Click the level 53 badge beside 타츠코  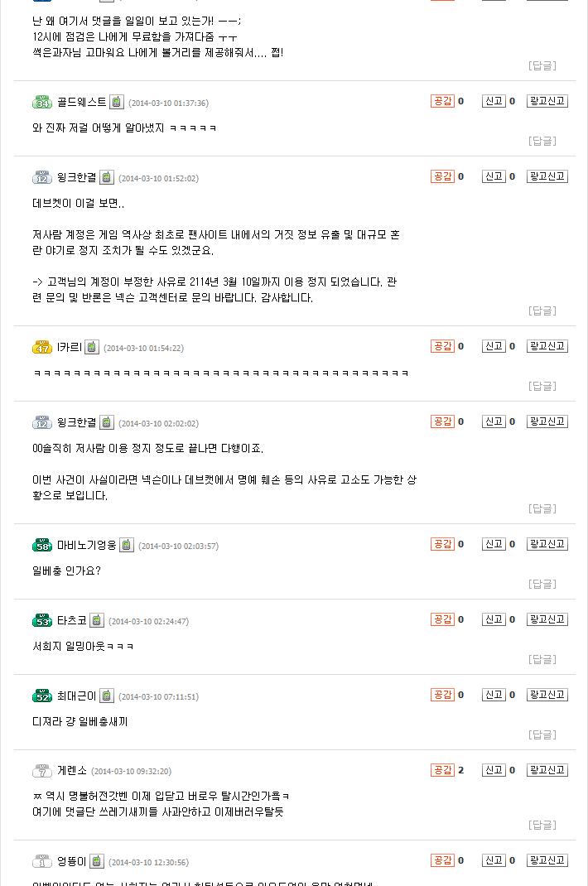[42, 620]
